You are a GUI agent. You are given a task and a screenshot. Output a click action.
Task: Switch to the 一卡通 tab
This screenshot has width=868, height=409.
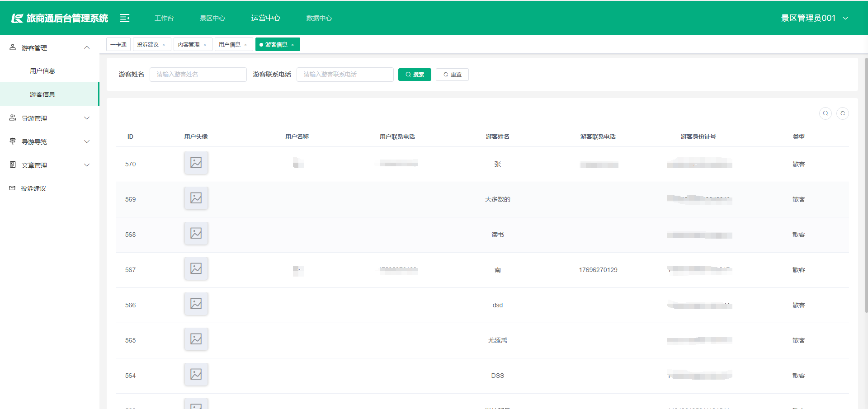point(118,44)
